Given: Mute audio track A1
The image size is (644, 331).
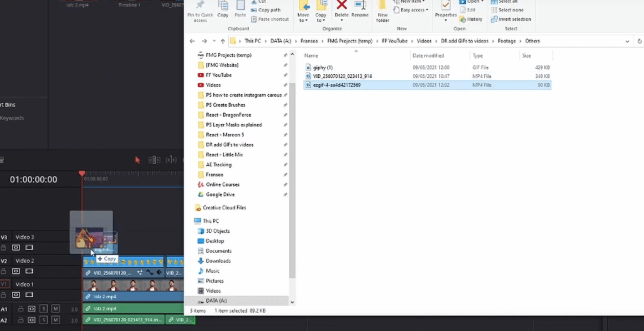Looking at the screenshot, I should pos(55,308).
